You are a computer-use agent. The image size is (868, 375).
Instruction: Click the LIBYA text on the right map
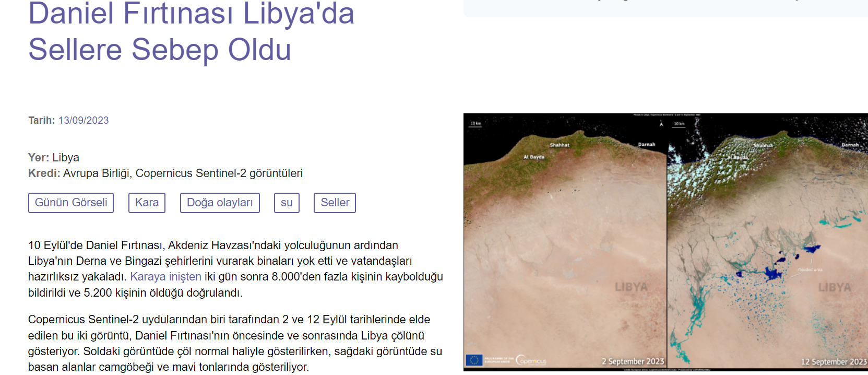(834, 287)
